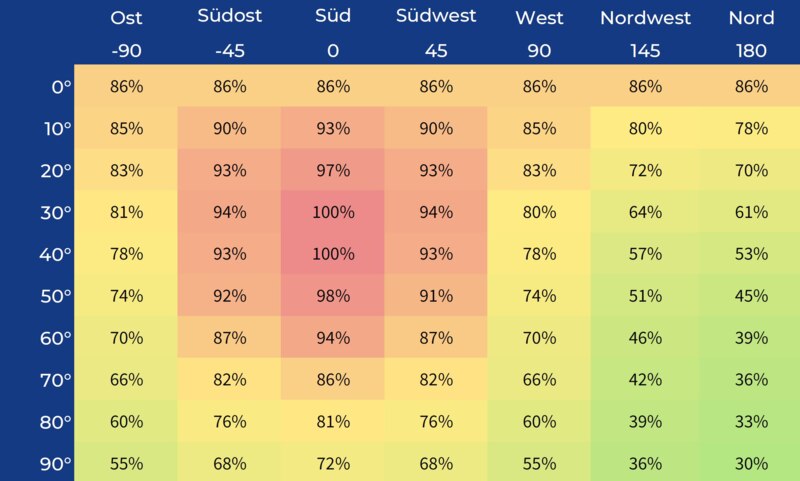Click the West 60° cell showing 70%
The height and width of the screenshot is (481, 800).
[x=539, y=338]
